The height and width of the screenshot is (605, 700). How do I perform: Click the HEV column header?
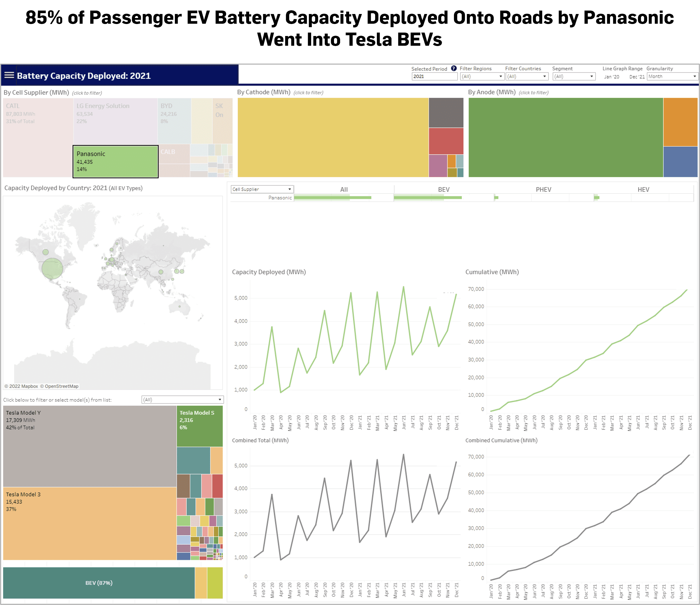(643, 189)
